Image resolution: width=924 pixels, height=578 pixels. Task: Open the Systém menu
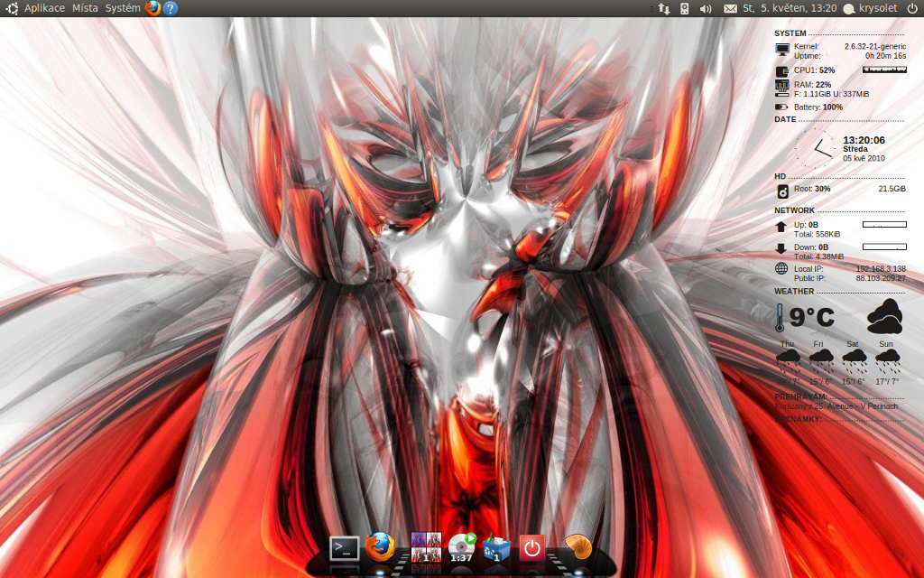[123, 8]
